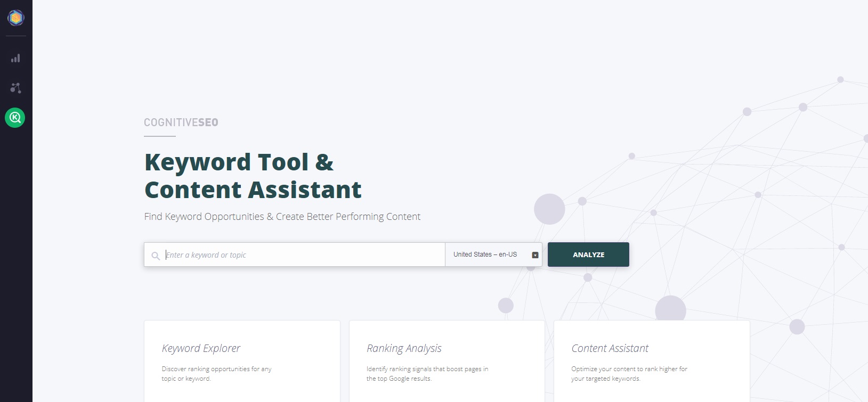The height and width of the screenshot is (402, 868).
Task: Click the COGNITIVESEO brand text
Action: coord(181,122)
